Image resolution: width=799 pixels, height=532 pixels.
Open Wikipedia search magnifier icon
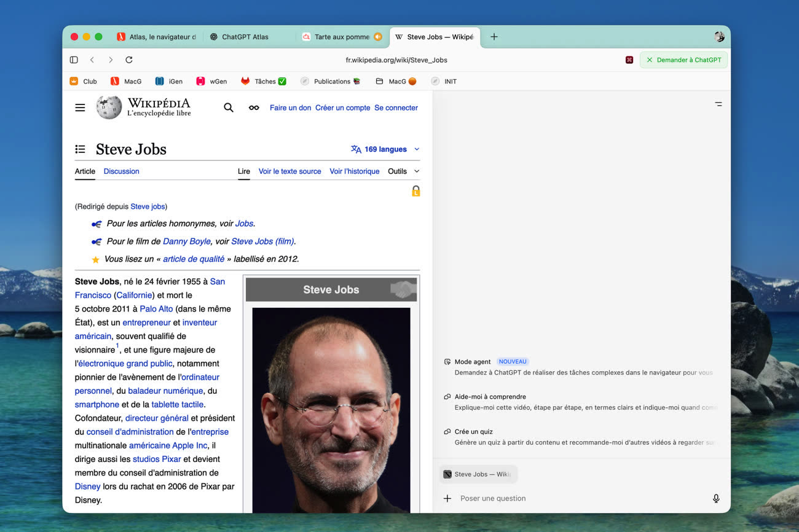pyautogui.click(x=229, y=108)
